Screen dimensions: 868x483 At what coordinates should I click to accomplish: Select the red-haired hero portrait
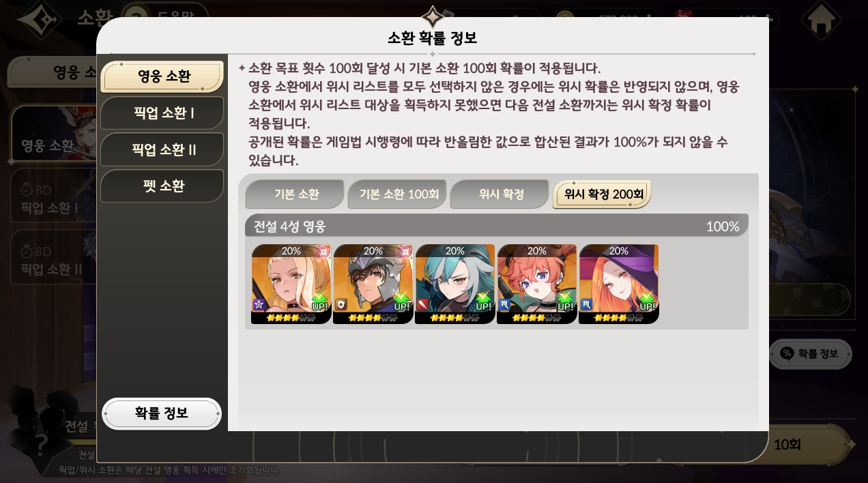point(537,284)
